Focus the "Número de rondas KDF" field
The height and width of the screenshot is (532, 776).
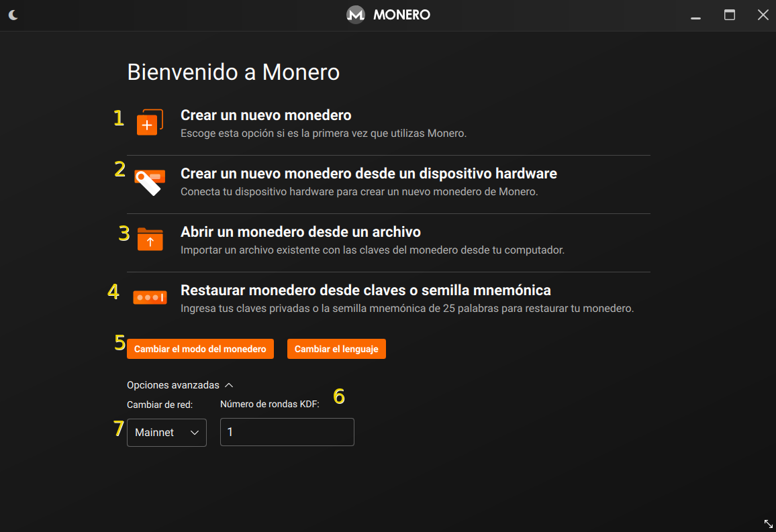pos(287,432)
